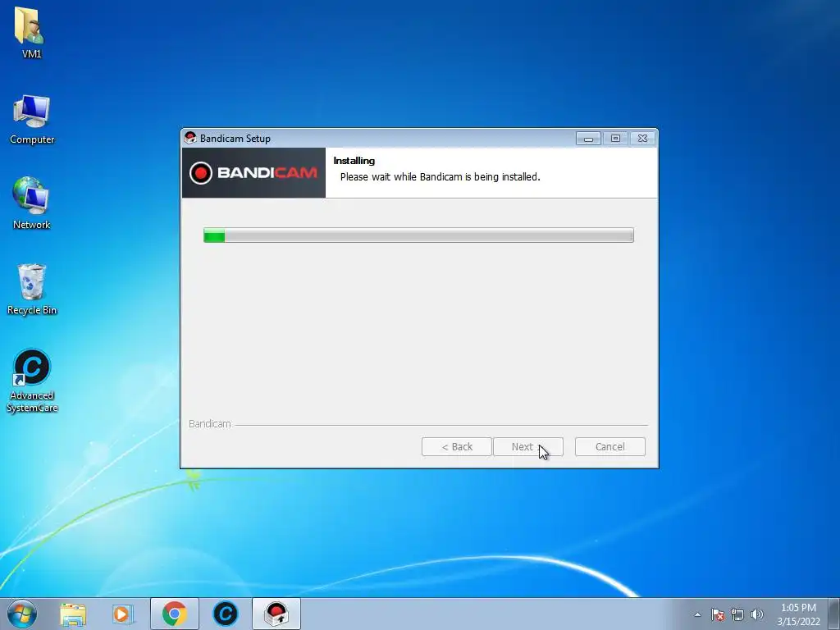
Task: Open the network status tray icon
Action: [737, 614]
